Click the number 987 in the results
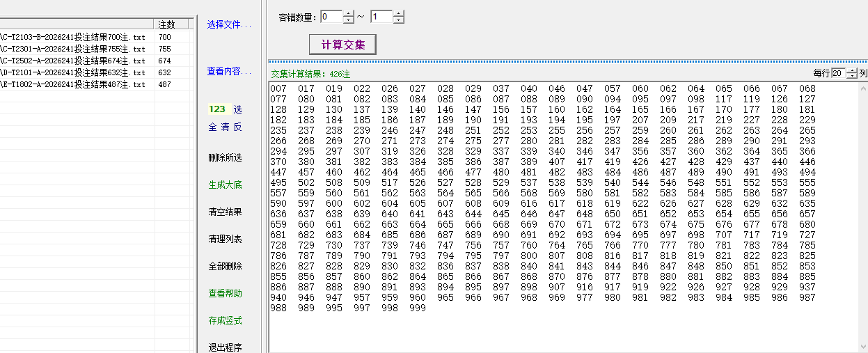Image resolution: width=868 pixels, height=353 pixels. 807,297
